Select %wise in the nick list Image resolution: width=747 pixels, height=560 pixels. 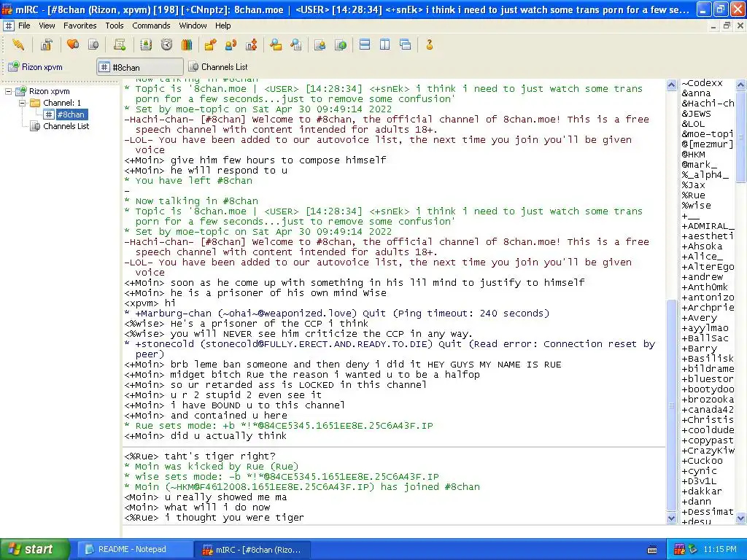click(x=696, y=206)
